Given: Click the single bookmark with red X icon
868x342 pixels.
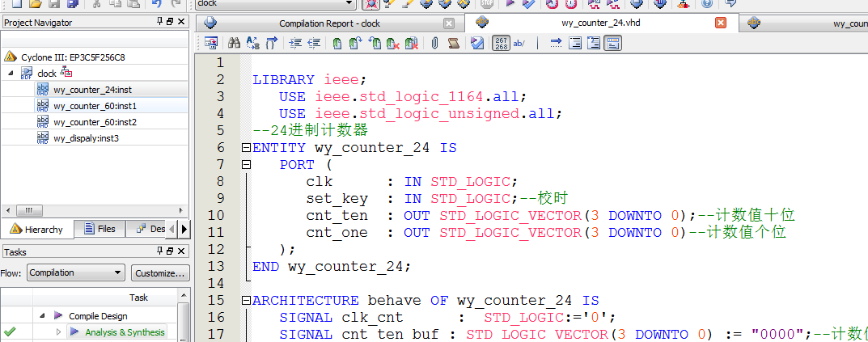Looking at the screenshot, I should 392,43.
